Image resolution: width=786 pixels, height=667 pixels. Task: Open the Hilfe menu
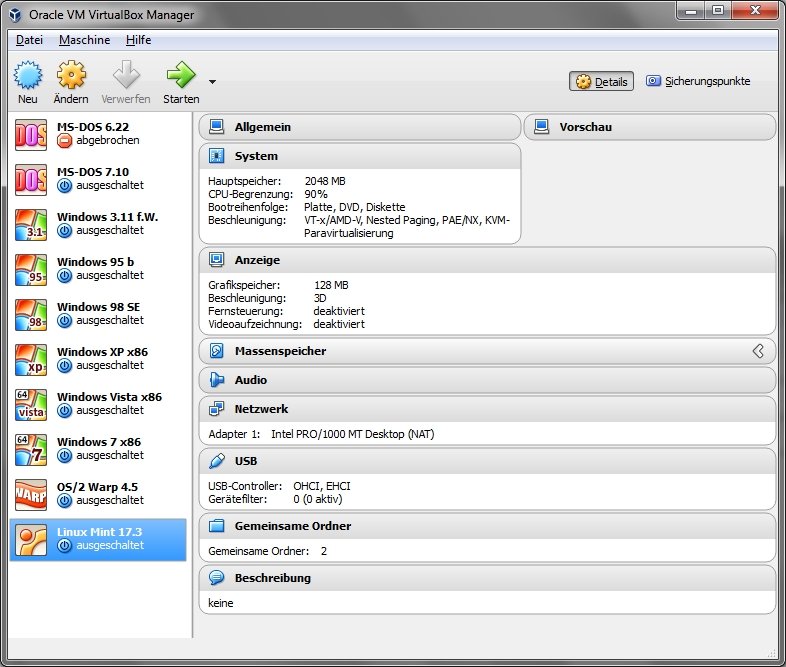[138, 40]
